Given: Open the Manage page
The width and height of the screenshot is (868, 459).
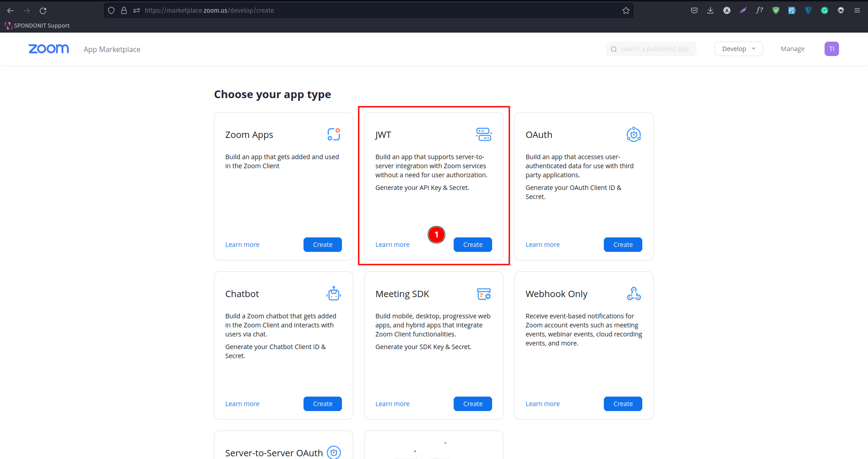Looking at the screenshot, I should click(x=792, y=49).
